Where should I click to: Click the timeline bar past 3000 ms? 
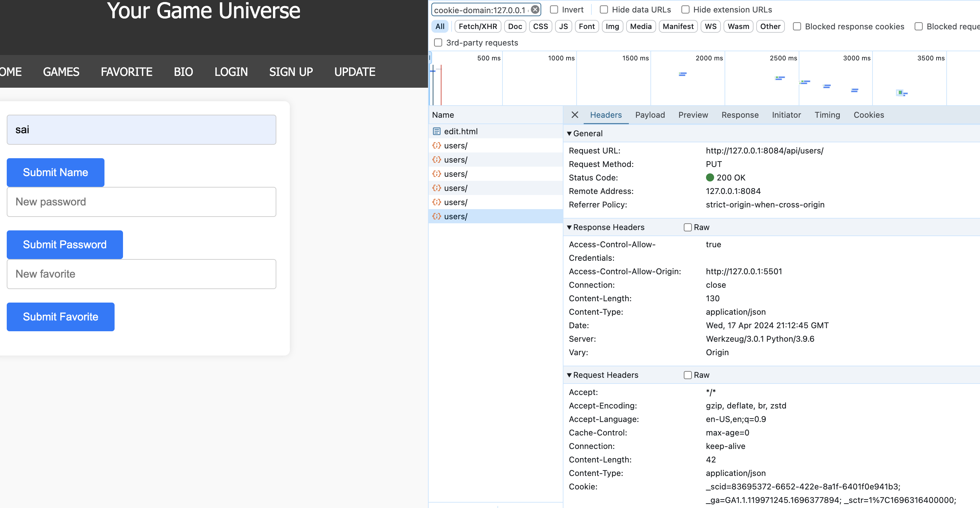coord(902,92)
